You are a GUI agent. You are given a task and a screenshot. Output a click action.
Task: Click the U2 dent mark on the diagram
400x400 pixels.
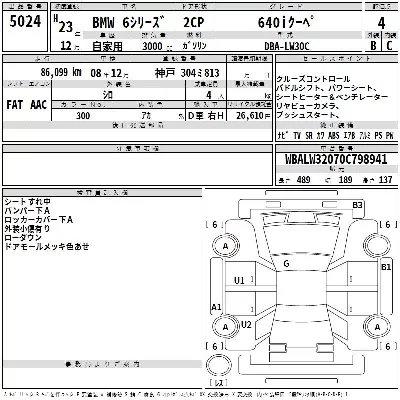(x=246, y=325)
